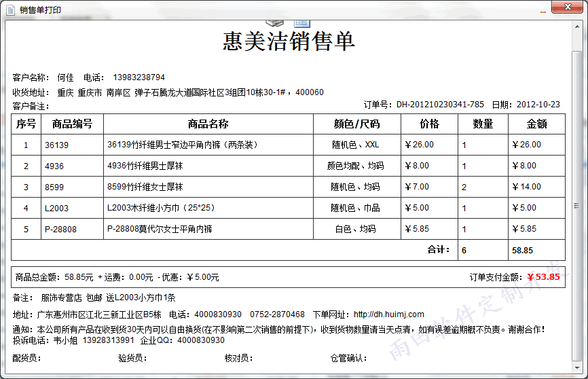
Task: Click the 合计 label
Action: tap(439, 249)
